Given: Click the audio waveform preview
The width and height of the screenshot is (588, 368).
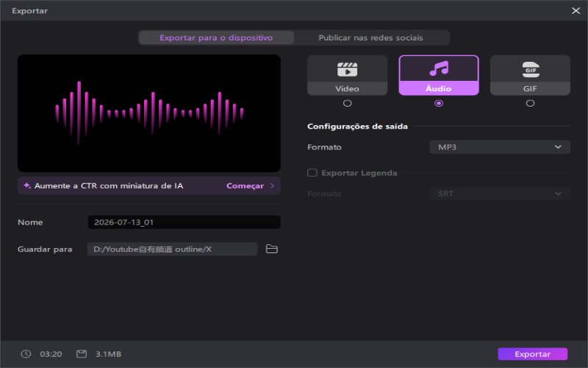Looking at the screenshot, I should tap(149, 113).
